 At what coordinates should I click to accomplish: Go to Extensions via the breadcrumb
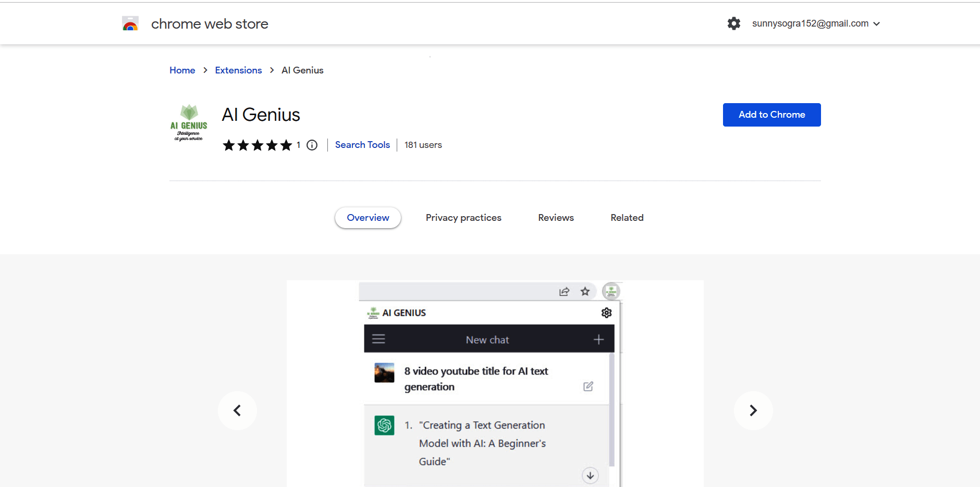[238, 70]
